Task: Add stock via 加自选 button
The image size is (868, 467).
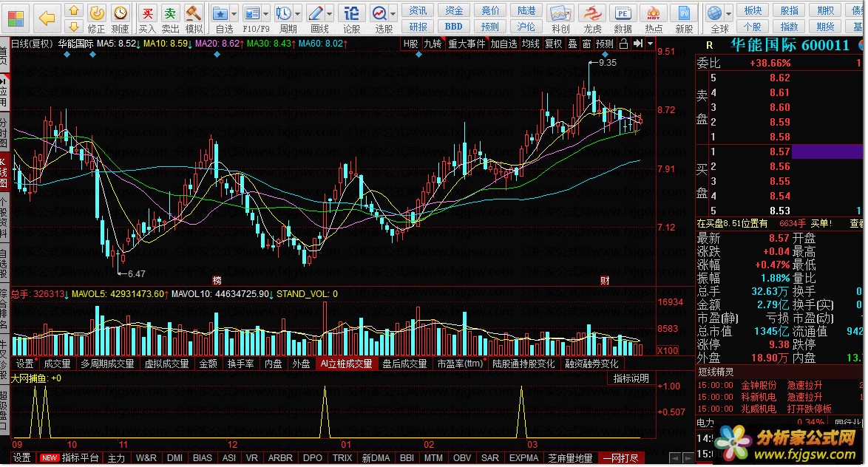Action: 503,44
